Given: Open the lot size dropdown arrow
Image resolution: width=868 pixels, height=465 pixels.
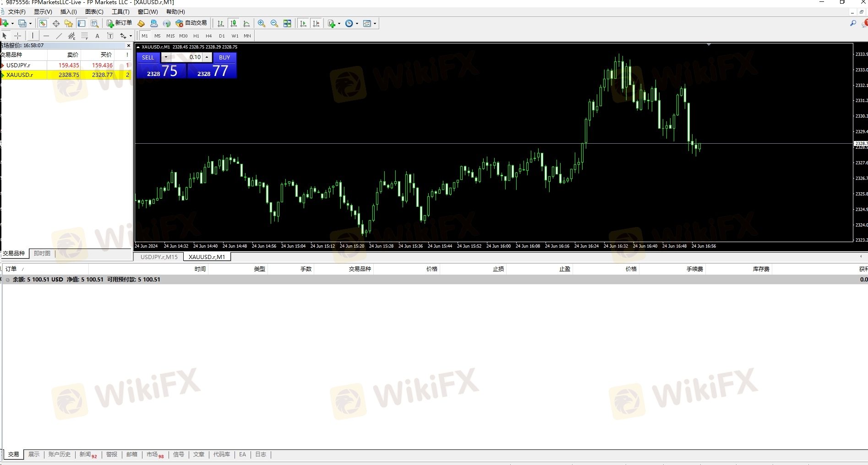Looking at the screenshot, I should point(166,57).
